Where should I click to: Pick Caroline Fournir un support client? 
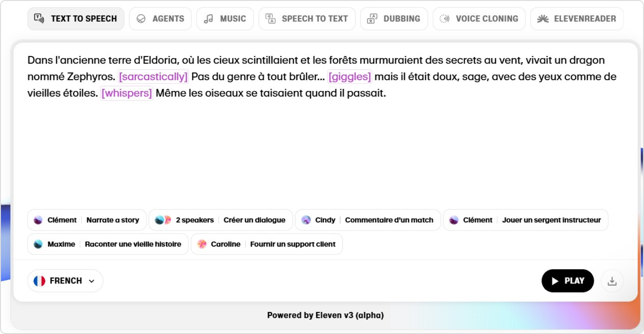[267, 244]
